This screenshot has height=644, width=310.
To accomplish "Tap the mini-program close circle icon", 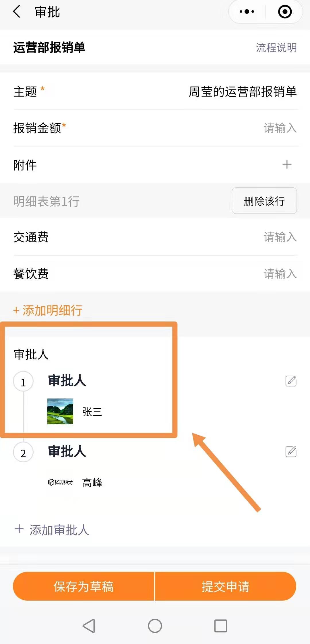I will pyautogui.click(x=285, y=12).
